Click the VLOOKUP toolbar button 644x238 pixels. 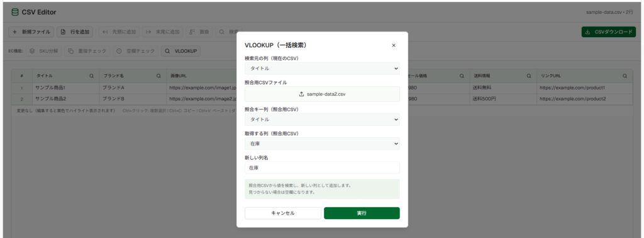[180, 52]
